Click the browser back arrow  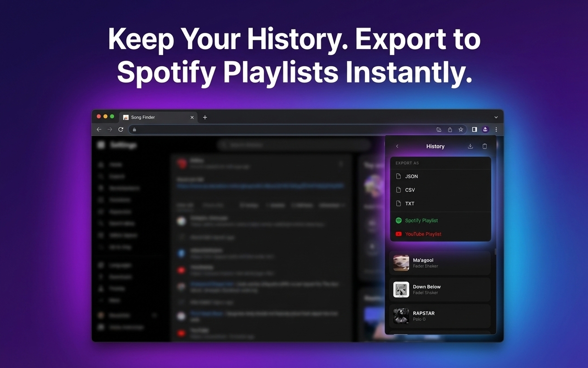(x=99, y=130)
